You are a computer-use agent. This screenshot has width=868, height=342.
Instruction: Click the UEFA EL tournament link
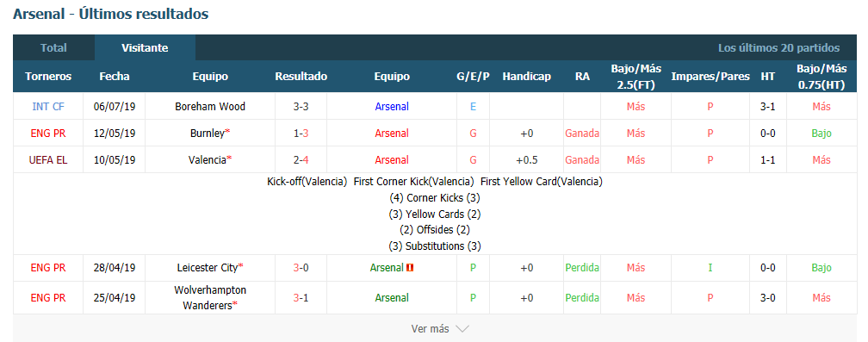tap(48, 160)
